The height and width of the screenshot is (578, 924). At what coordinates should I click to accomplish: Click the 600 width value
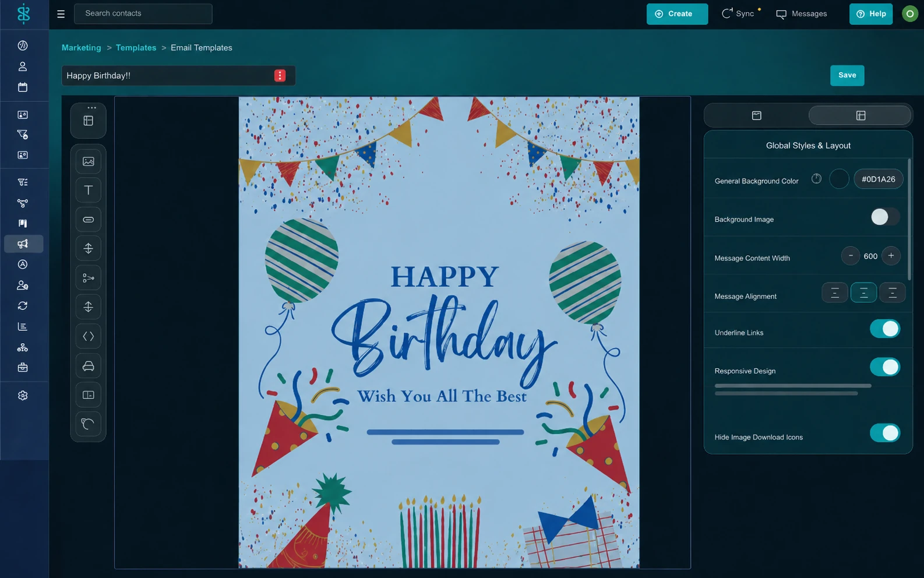pyautogui.click(x=870, y=256)
